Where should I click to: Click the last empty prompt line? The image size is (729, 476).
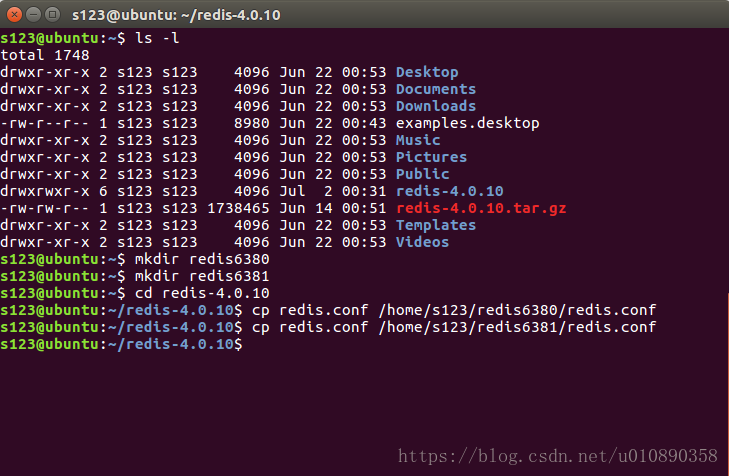121,344
